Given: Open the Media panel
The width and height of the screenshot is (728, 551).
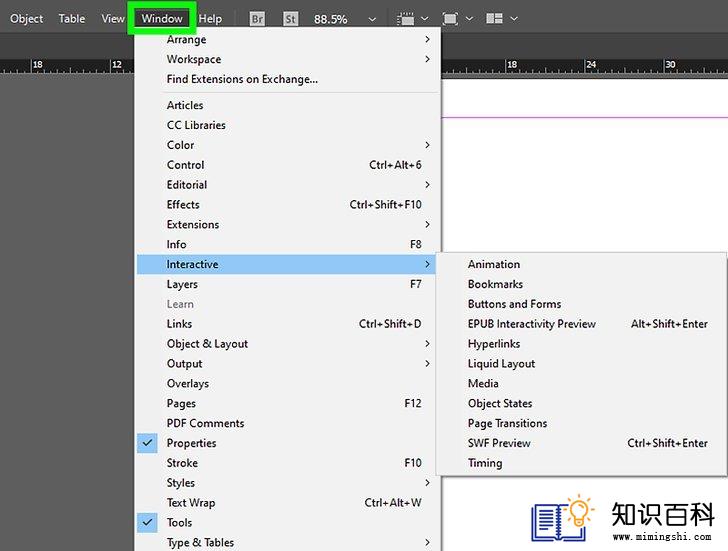Looking at the screenshot, I should click(x=581, y=383).
